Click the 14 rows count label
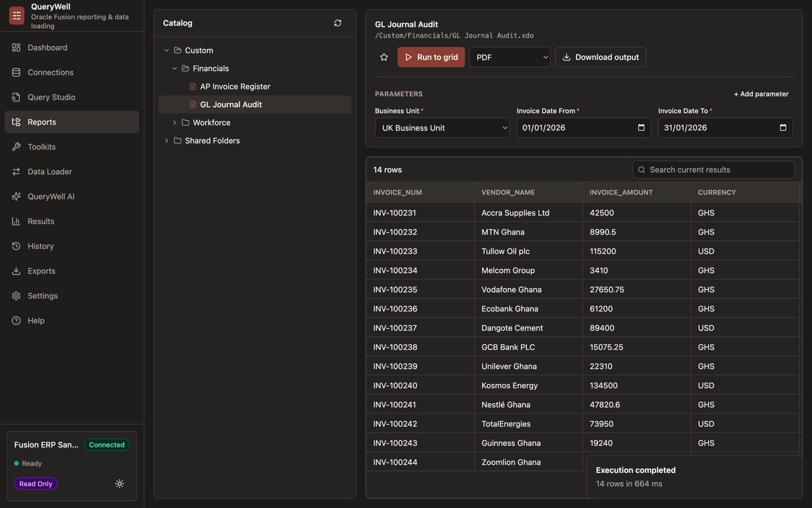 click(x=388, y=170)
